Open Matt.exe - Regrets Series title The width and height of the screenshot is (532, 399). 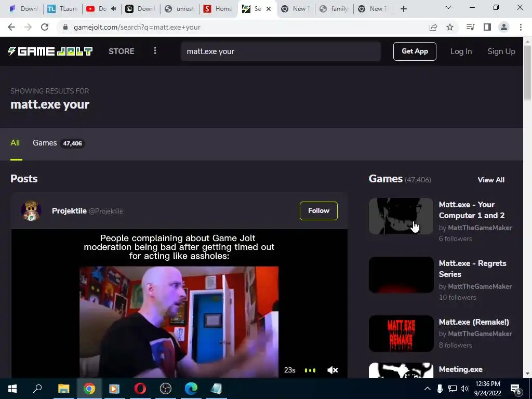pyautogui.click(x=472, y=269)
